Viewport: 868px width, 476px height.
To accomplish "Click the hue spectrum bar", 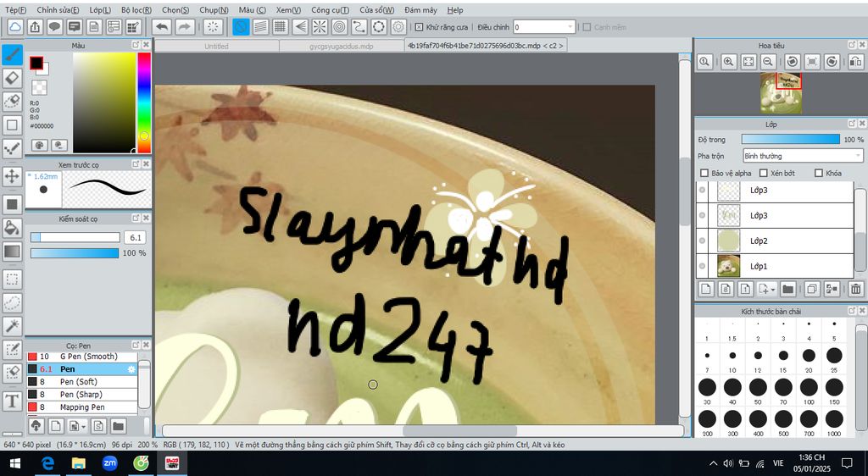I will coord(144,102).
